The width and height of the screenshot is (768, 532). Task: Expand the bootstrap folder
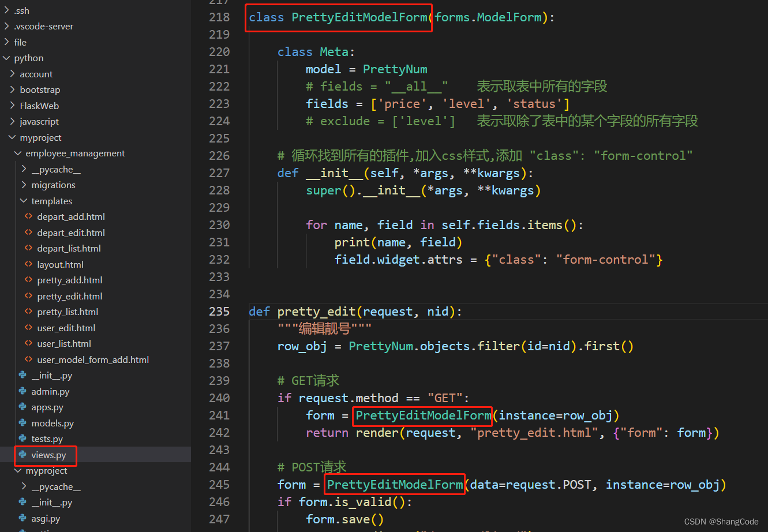coord(13,90)
